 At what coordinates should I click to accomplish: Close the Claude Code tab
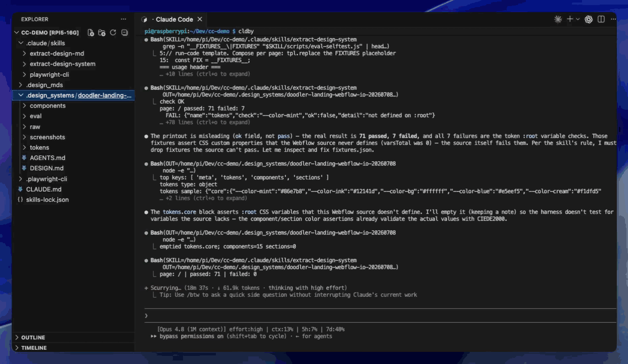point(200,19)
